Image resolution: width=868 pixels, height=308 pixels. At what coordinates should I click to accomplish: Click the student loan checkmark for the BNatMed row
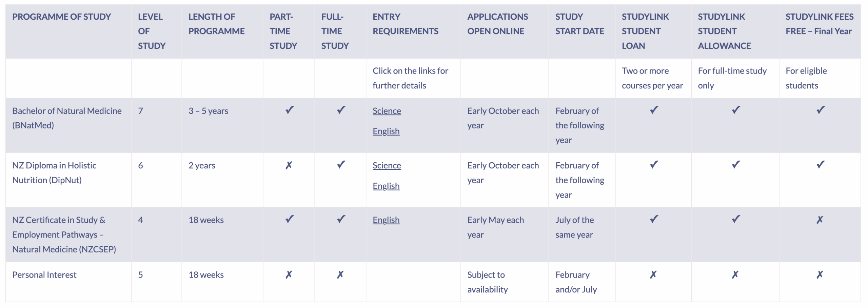click(x=654, y=110)
